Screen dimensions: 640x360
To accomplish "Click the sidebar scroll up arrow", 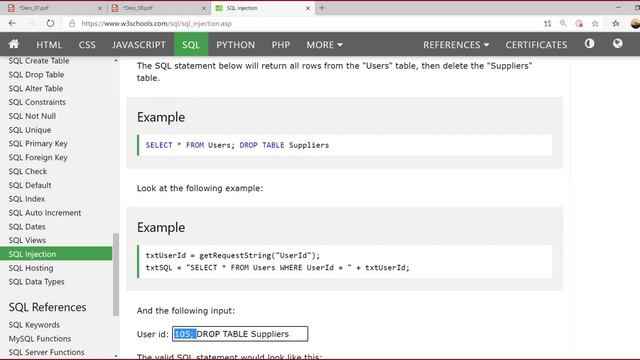I will pyautogui.click(x=116, y=60).
